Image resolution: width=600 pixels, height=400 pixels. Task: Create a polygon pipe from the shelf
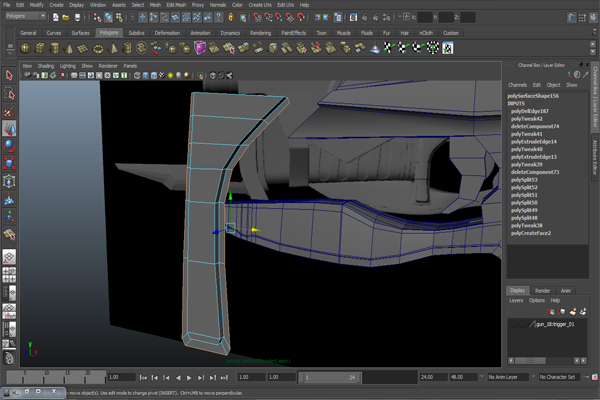(x=127, y=48)
